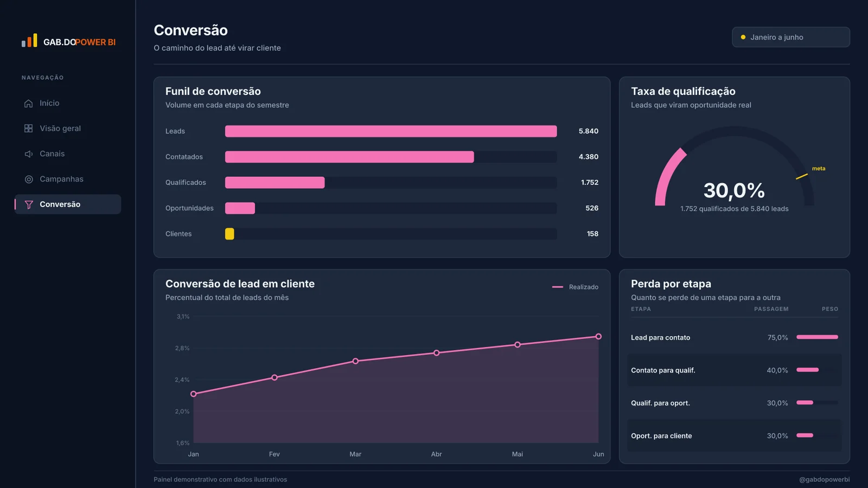Toggle the Realizado legend item

[575, 287]
